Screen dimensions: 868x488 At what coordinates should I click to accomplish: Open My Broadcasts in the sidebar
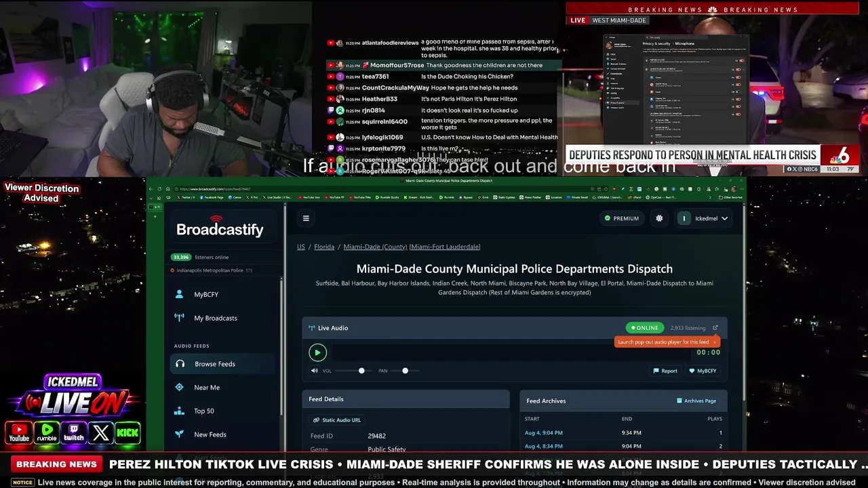point(216,319)
